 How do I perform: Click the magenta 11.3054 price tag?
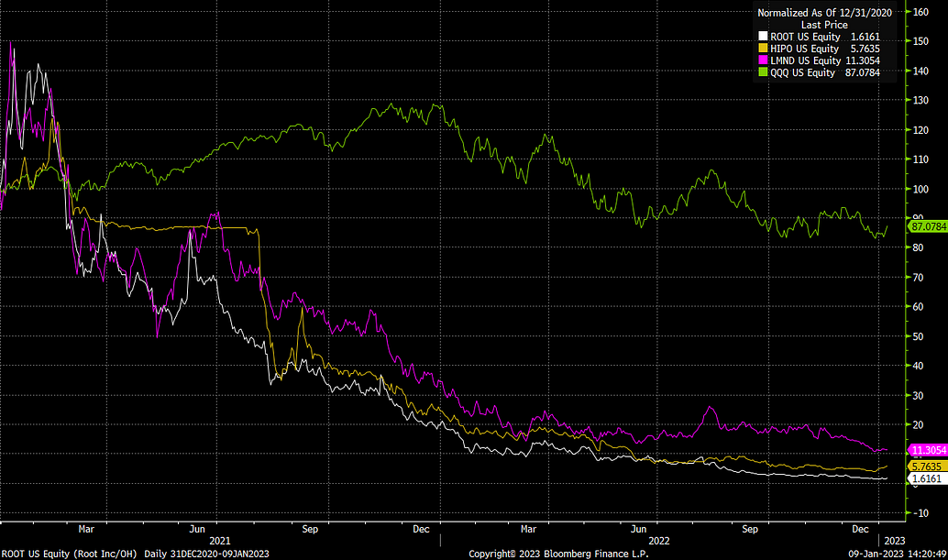(x=926, y=450)
